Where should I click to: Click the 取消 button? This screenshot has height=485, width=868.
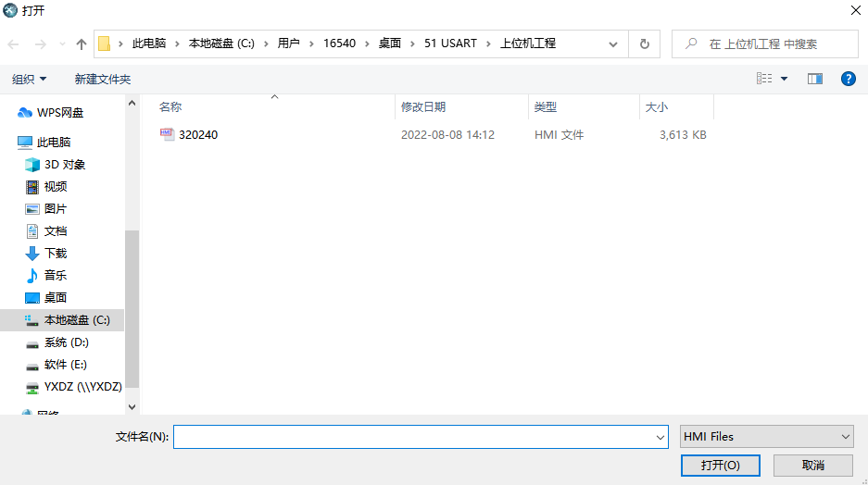click(x=813, y=465)
